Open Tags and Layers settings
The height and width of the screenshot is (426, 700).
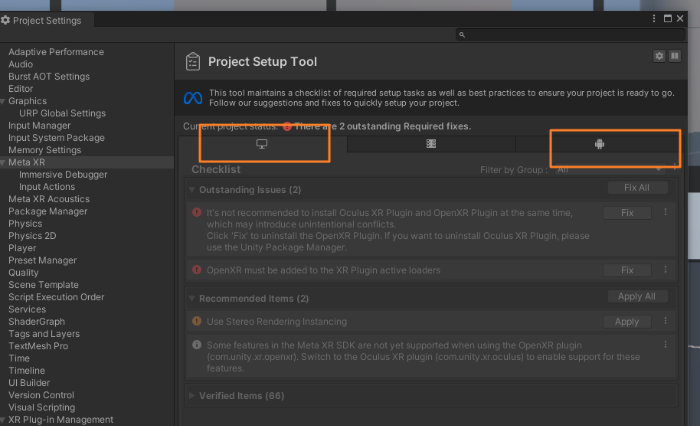click(44, 334)
